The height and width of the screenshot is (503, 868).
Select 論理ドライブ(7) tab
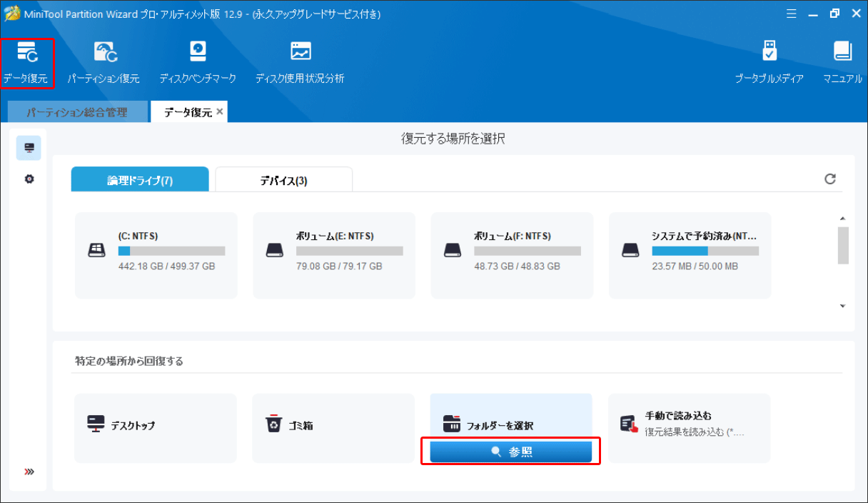tap(140, 179)
